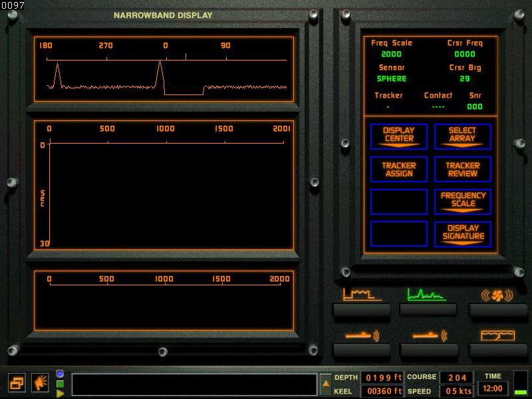Click the SPEED readout 05 kts
Viewport: 532px width, 399px height.
[x=457, y=391]
